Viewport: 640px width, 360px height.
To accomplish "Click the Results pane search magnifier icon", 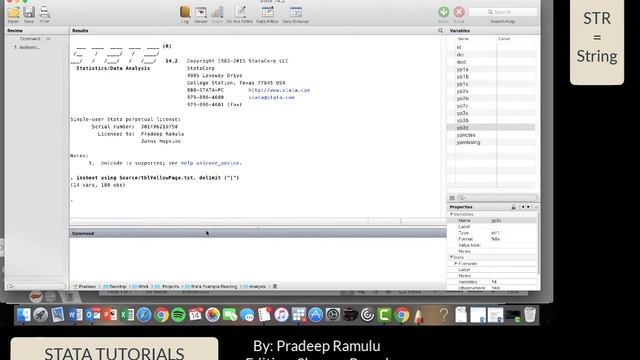I will point(440,31).
